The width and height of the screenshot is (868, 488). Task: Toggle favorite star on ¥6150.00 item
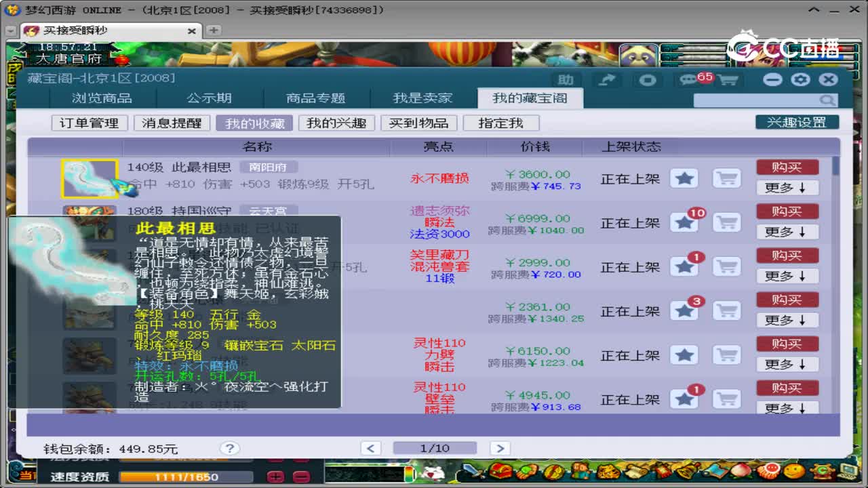tap(684, 354)
